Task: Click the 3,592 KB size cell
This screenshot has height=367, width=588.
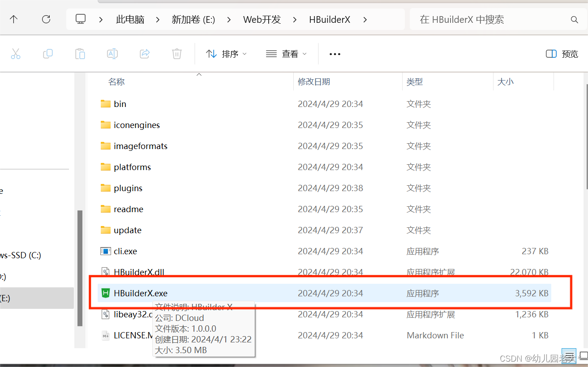Action: pyautogui.click(x=532, y=293)
